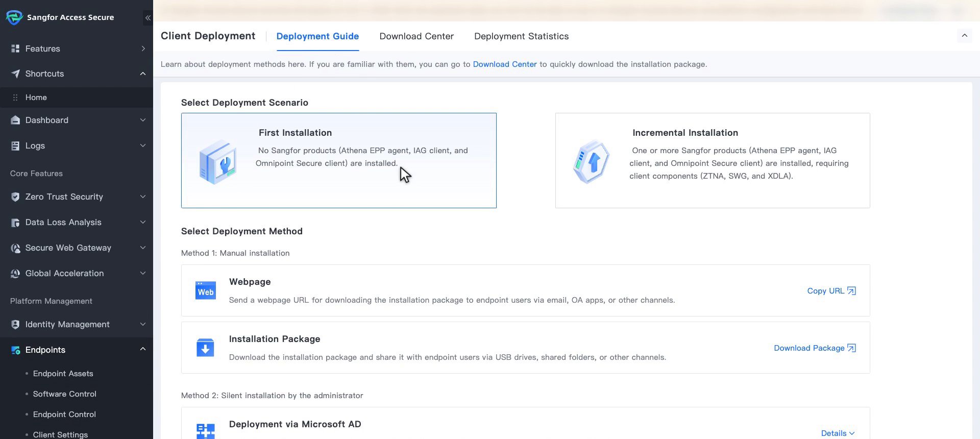Switch to the Deployment Guide tab
The image size is (980, 439).
(317, 36)
